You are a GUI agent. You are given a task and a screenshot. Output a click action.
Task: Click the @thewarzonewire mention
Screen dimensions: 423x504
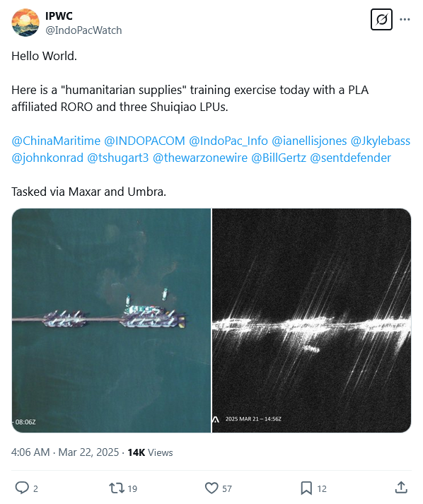200,158
